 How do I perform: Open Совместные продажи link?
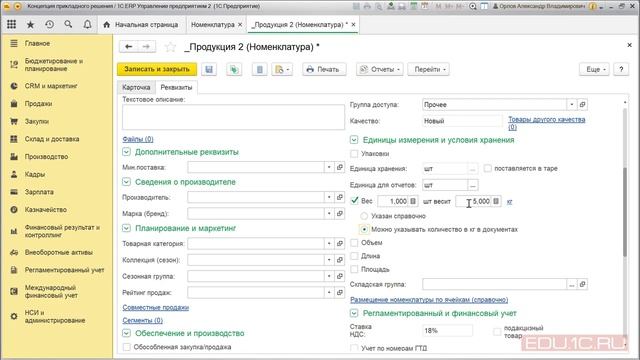click(156, 307)
